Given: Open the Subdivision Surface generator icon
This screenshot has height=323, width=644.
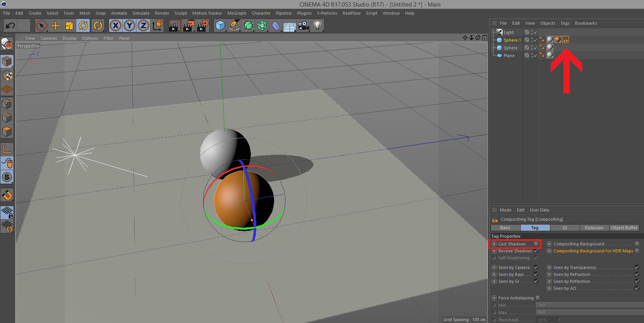Looking at the screenshot, I should 249,26.
